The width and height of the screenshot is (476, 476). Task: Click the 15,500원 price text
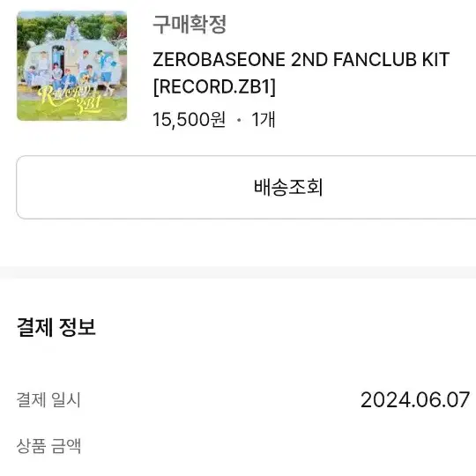tap(189, 119)
